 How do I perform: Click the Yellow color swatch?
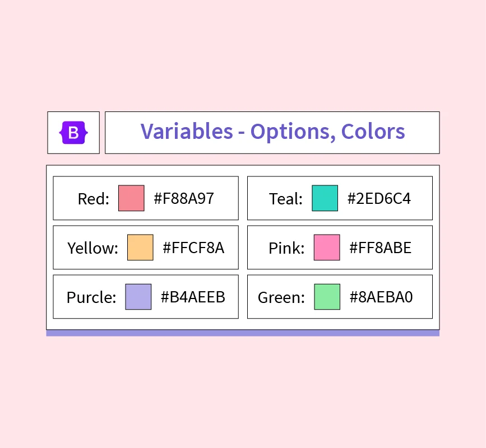tap(140, 248)
